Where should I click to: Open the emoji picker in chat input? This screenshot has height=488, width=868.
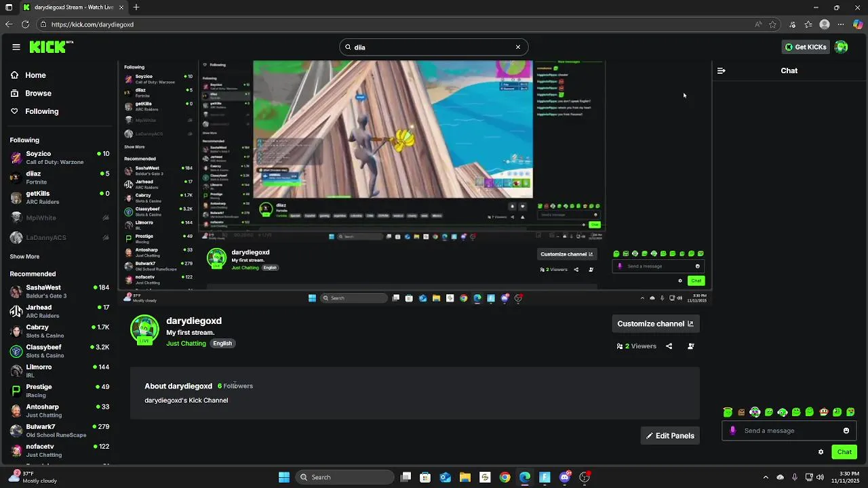[x=846, y=430]
